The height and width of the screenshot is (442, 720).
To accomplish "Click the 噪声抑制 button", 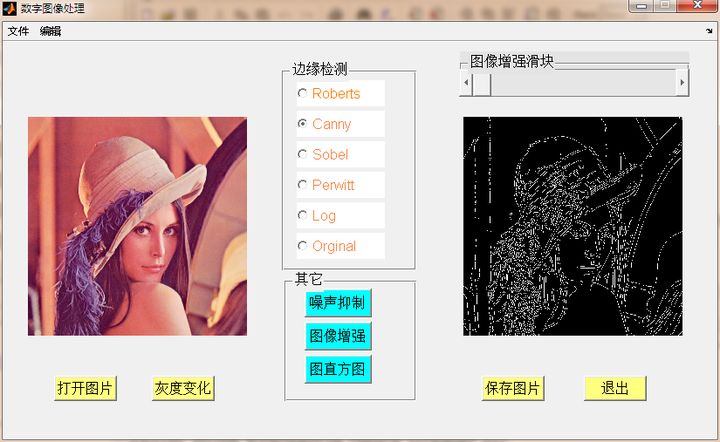I will tap(338, 303).
